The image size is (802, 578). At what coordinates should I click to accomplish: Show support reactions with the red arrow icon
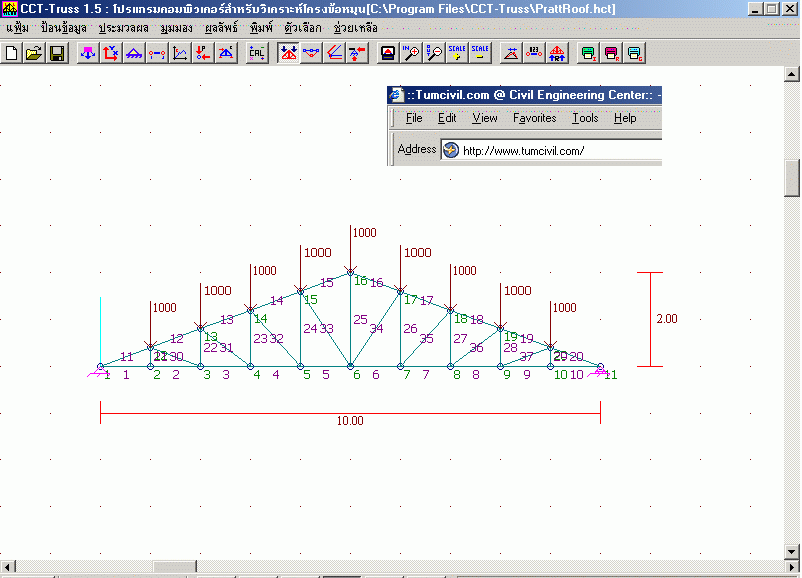click(x=357, y=53)
